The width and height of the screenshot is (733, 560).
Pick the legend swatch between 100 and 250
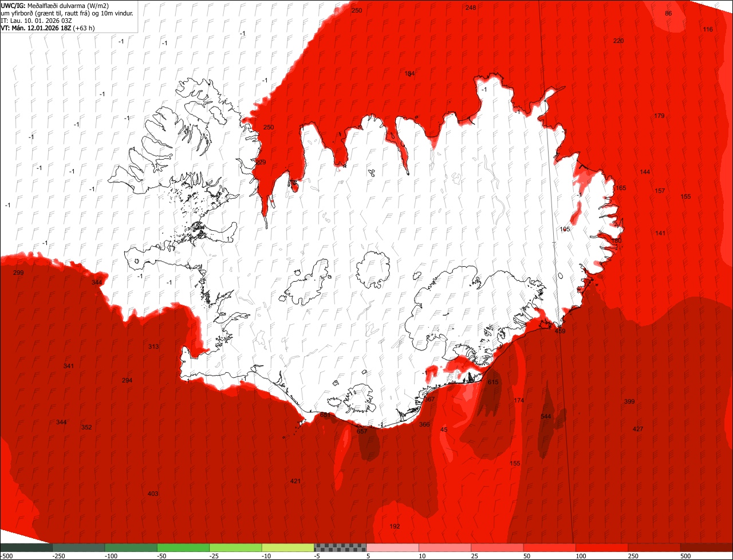pos(602,547)
